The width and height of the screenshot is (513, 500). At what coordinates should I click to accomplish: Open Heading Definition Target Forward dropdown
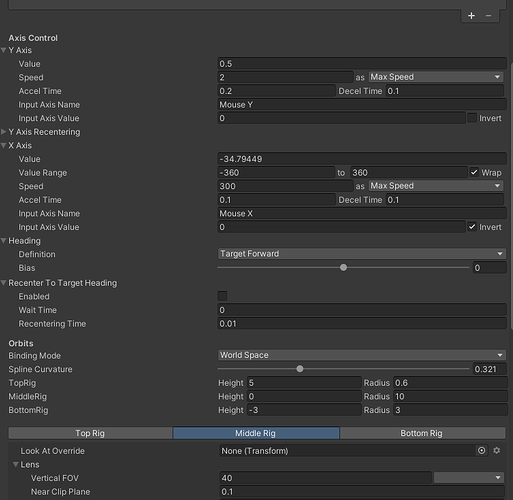[x=362, y=254]
